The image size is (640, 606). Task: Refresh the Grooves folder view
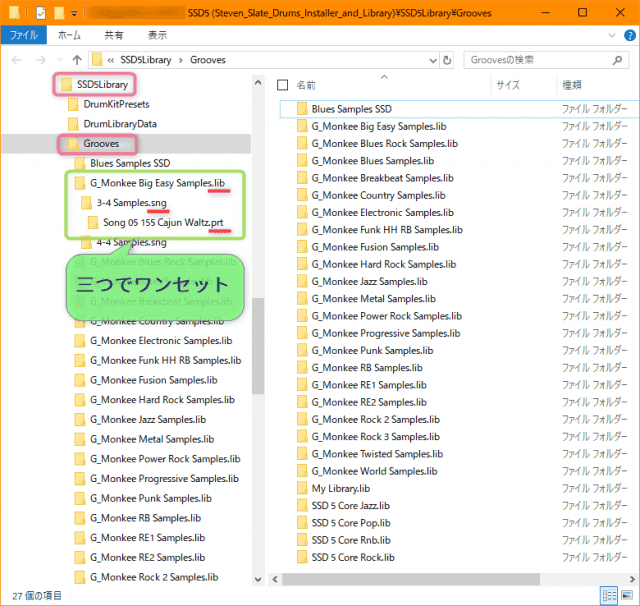[447, 60]
